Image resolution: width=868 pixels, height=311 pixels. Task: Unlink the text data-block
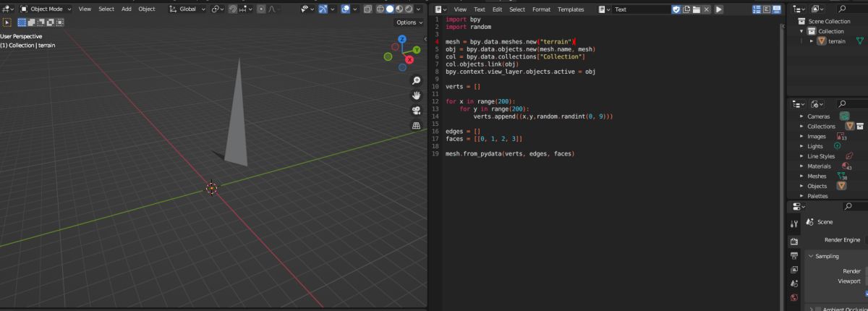click(x=707, y=9)
